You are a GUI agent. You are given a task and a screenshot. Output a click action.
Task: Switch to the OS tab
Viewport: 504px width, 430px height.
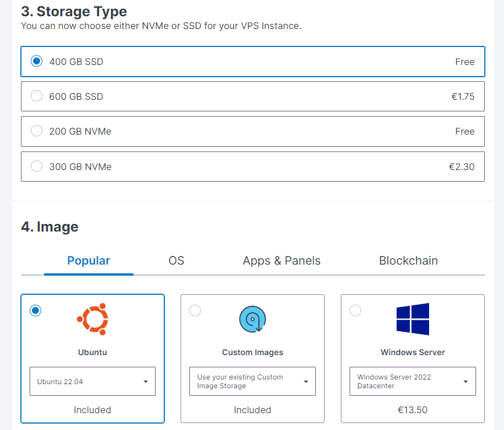click(177, 261)
